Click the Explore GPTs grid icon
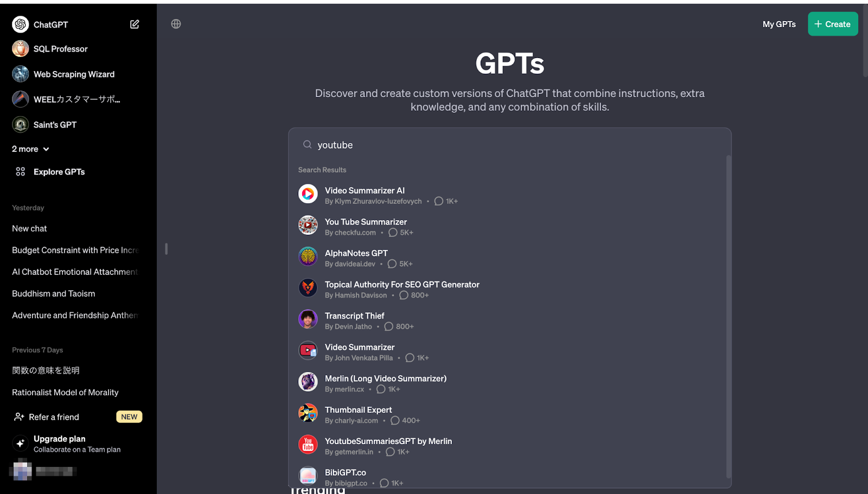 point(21,172)
